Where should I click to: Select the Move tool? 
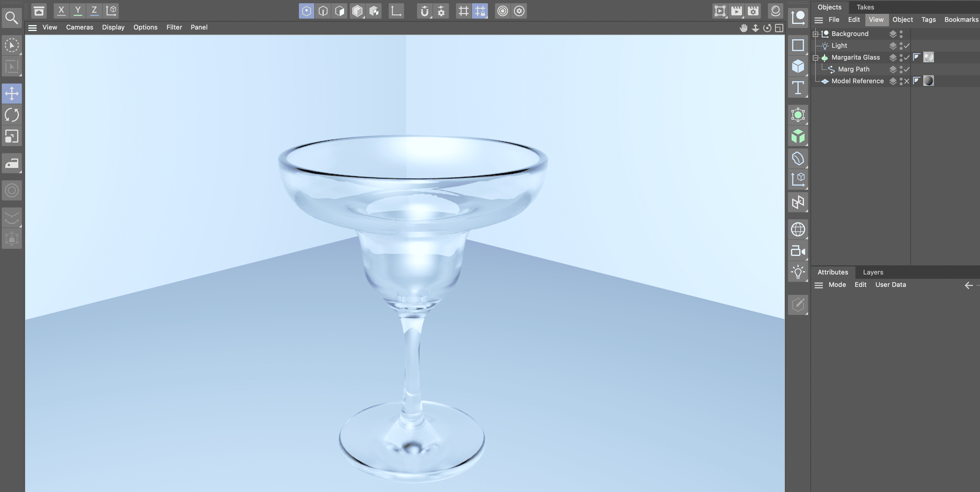pos(12,94)
